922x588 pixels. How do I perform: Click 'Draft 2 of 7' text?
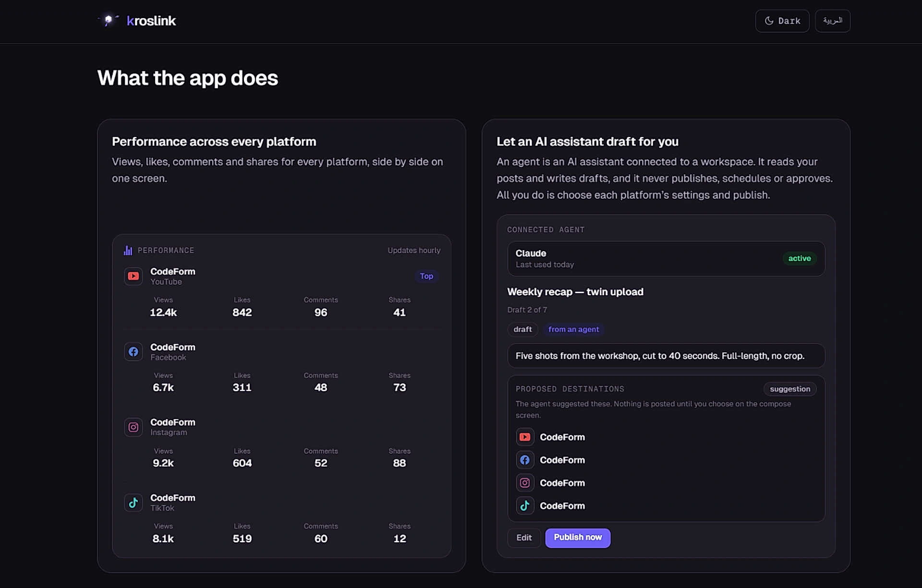[527, 310]
